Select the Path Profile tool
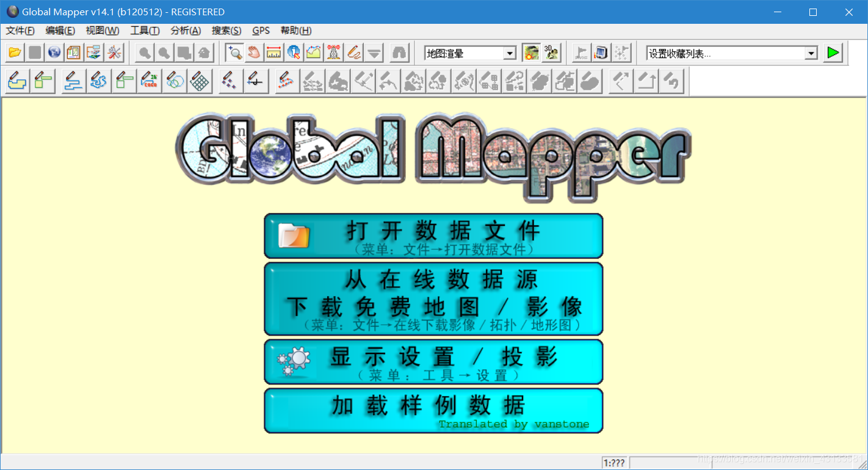Viewport: 868px width, 470px height. (313, 52)
